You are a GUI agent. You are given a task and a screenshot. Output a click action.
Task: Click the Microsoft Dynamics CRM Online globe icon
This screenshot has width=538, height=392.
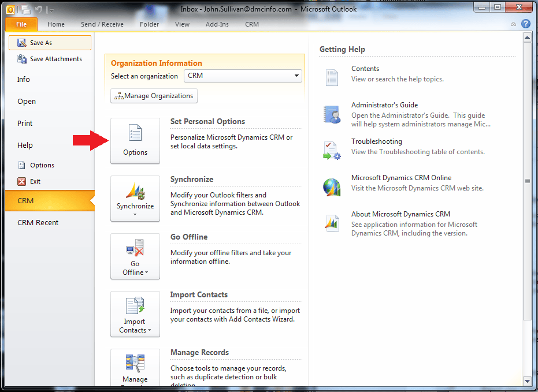click(x=332, y=187)
